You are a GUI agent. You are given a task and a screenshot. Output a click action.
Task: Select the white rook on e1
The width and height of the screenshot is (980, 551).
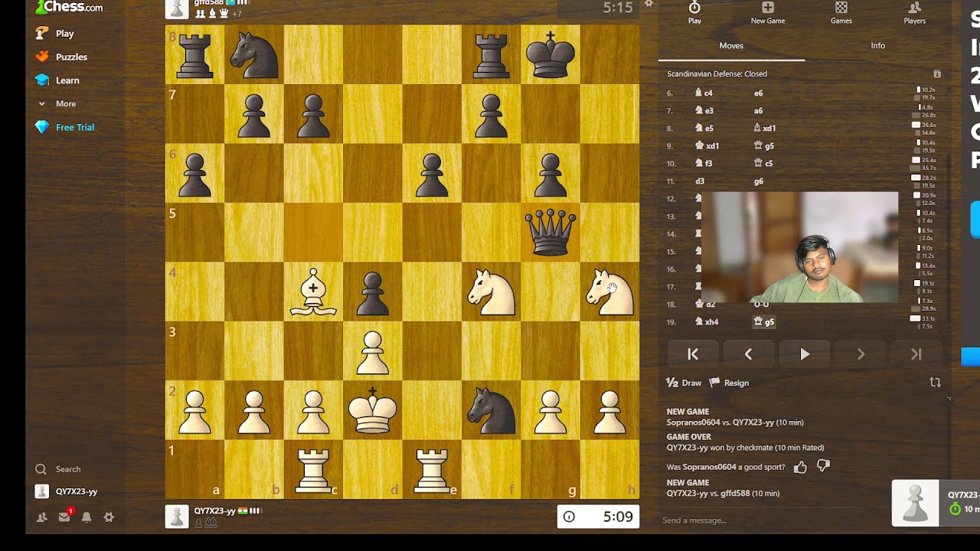pyautogui.click(x=432, y=470)
